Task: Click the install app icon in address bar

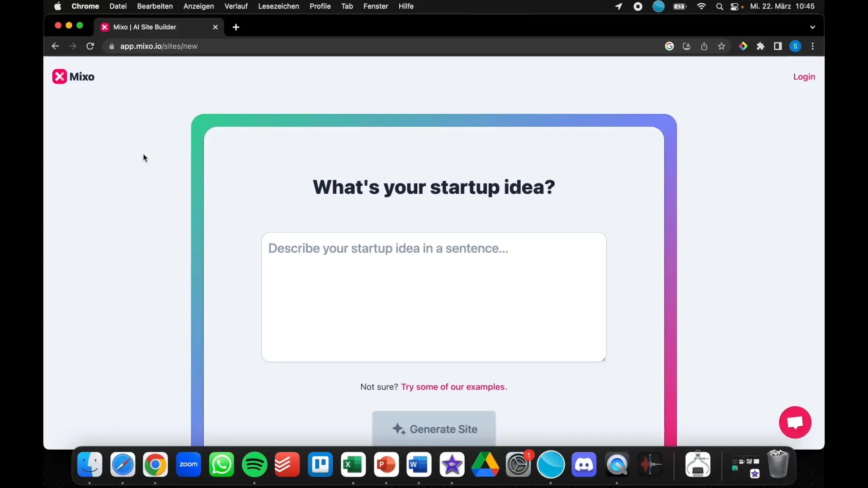Action: 686,46
